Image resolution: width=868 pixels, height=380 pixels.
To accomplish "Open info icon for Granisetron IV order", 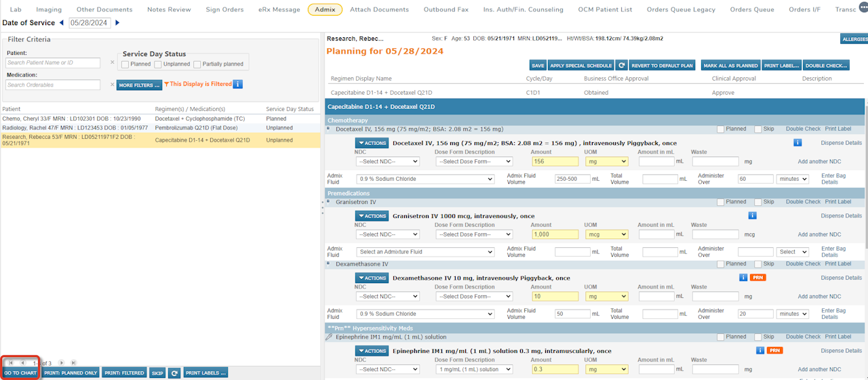I will pos(752,216).
